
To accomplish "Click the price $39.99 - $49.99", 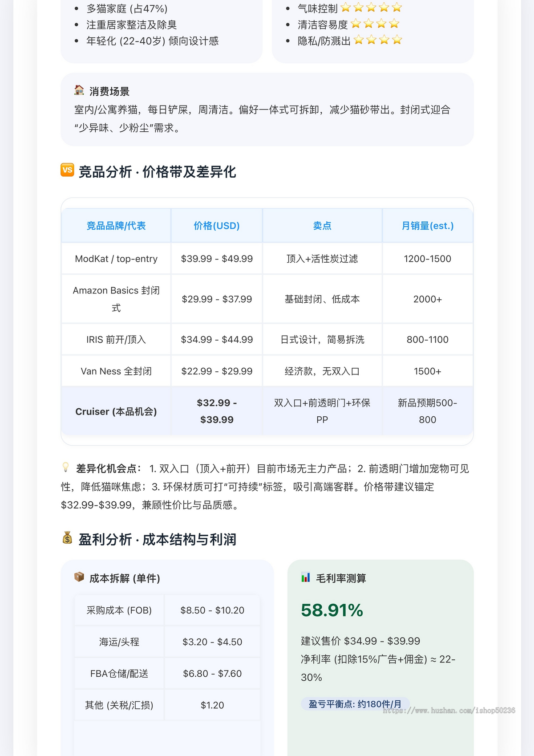I will click(217, 259).
